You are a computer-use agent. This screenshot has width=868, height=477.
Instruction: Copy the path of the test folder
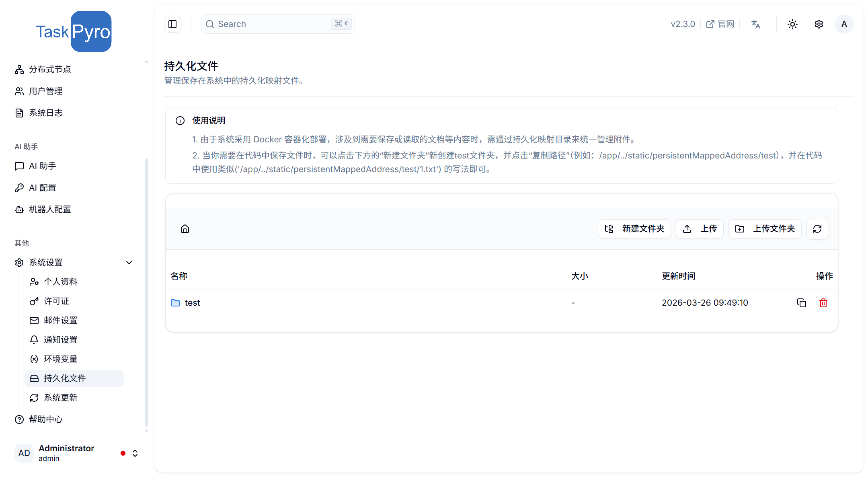coord(801,302)
